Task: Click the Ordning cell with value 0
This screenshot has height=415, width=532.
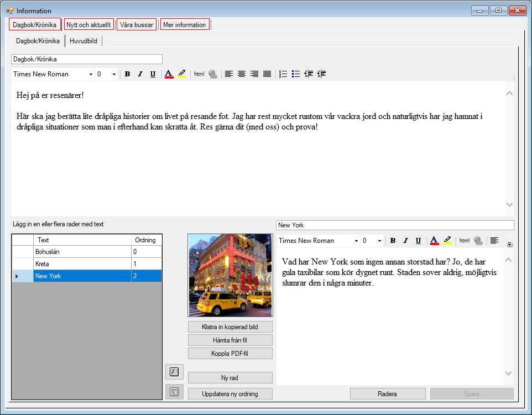Action: [x=147, y=252]
